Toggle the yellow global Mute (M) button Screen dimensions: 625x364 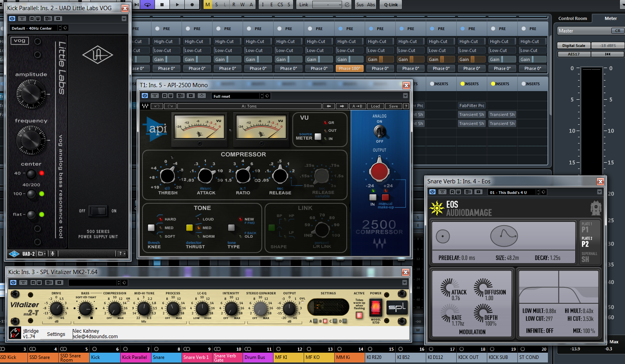(207, 5)
